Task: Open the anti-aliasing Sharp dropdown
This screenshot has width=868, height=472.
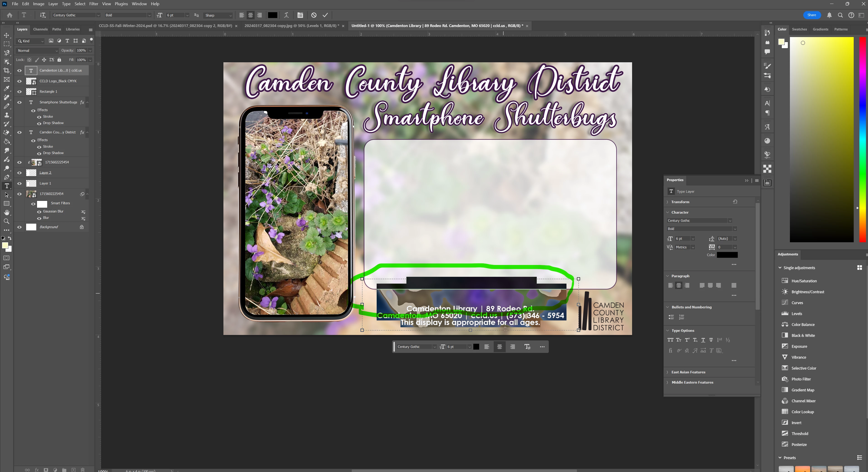Action: tap(218, 15)
